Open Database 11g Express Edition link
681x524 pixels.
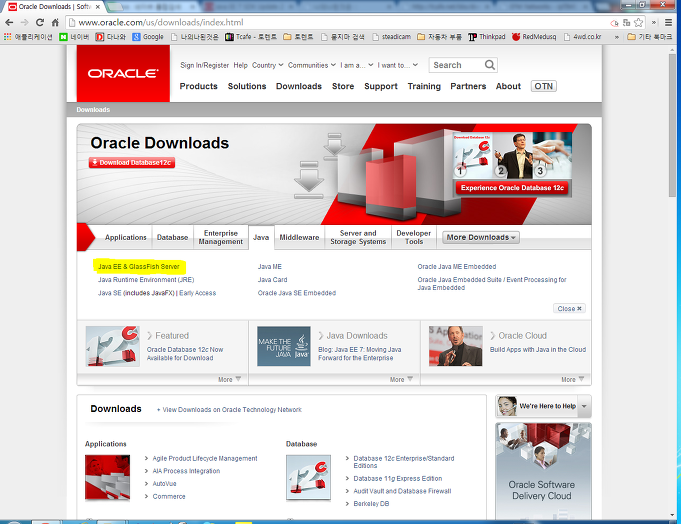(x=398, y=478)
